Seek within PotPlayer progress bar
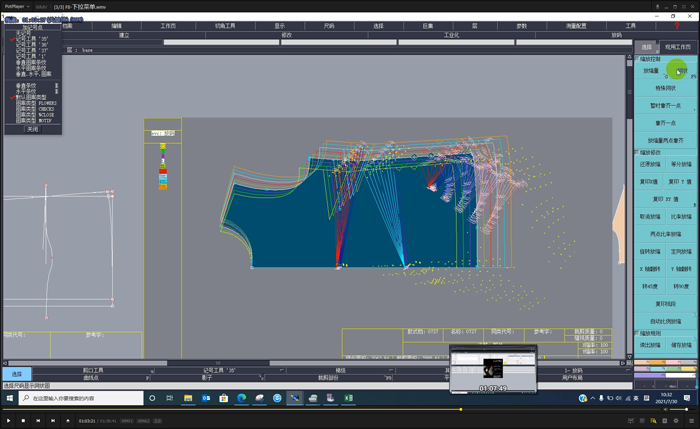Image resolution: width=700 pixels, height=429 pixels. [330, 409]
